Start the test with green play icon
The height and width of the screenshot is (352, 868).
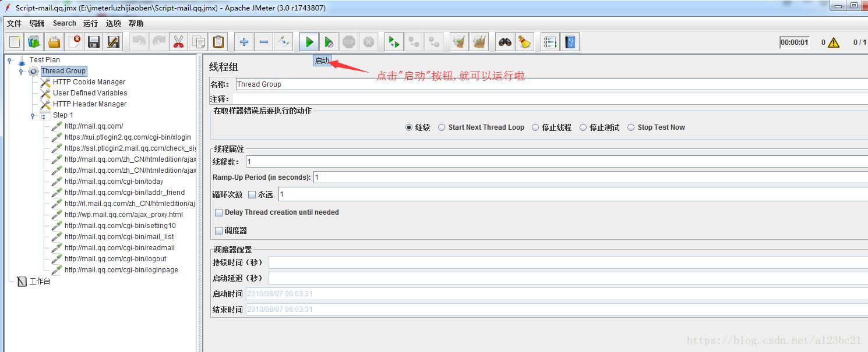[x=309, y=42]
